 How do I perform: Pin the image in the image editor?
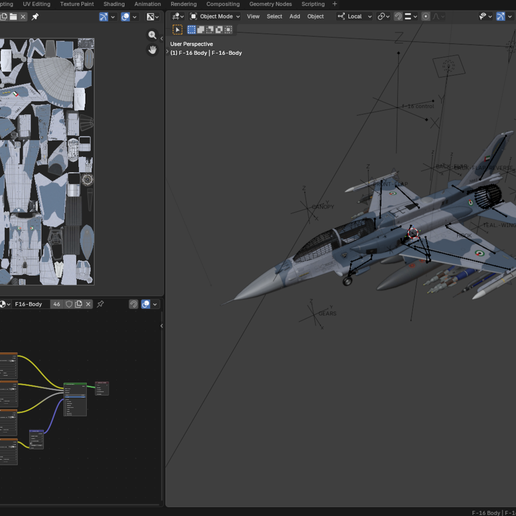click(35, 17)
